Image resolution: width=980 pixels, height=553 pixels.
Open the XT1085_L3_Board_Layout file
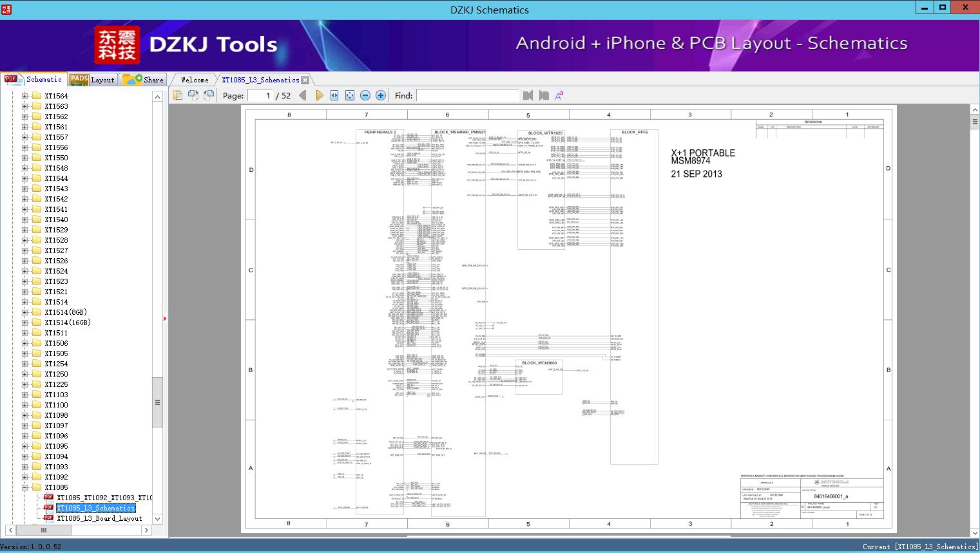point(99,518)
